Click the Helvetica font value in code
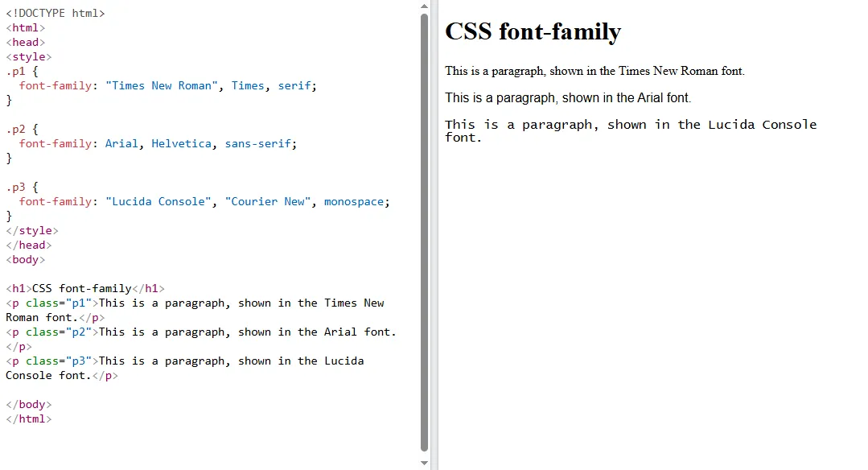This screenshot has width=868, height=470. 181,143
